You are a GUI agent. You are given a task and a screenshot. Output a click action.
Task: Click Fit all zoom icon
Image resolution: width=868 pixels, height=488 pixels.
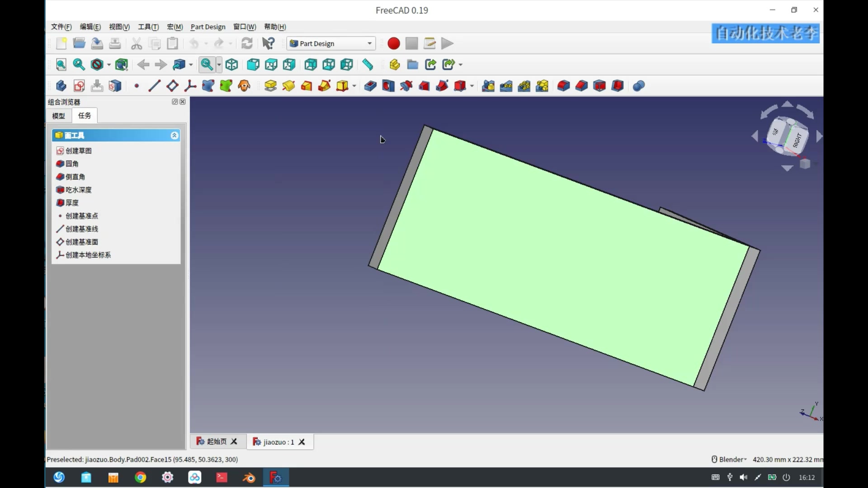pyautogui.click(x=61, y=65)
